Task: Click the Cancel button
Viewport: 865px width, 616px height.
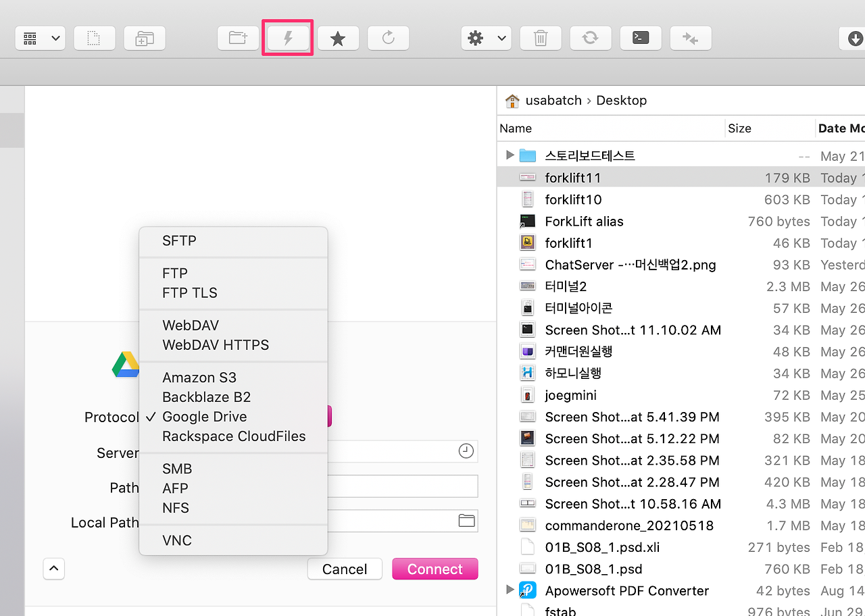Action: coord(345,569)
